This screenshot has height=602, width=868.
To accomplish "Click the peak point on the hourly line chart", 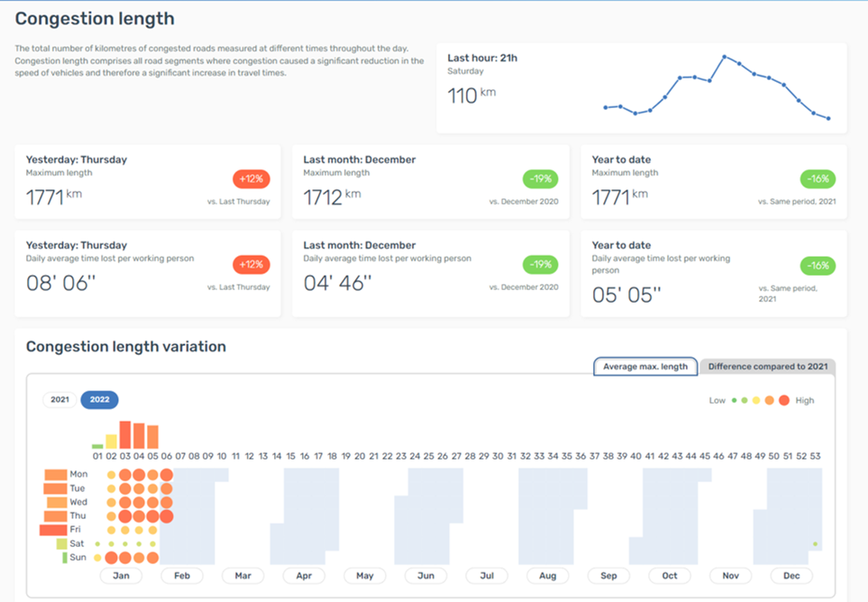I will pyautogui.click(x=724, y=57).
